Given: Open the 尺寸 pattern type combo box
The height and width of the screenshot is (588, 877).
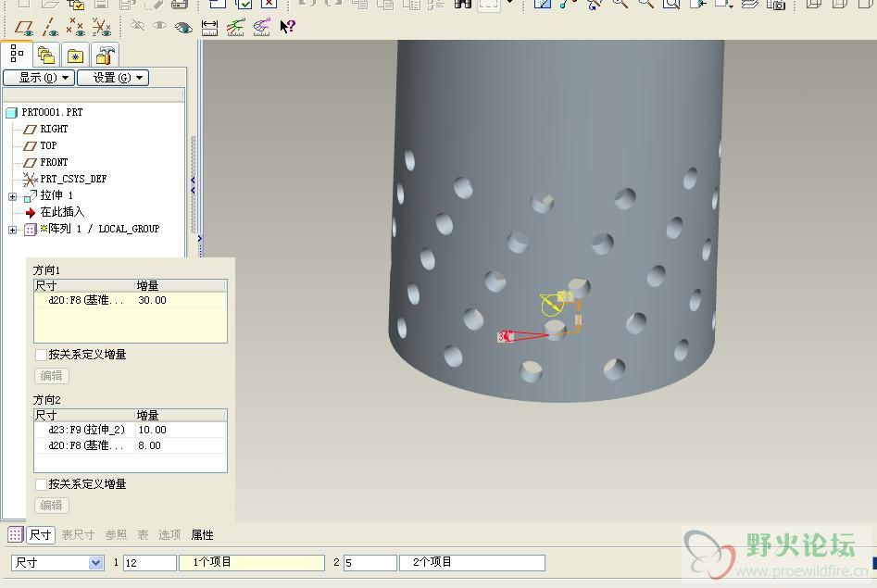Looking at the screenshot, I should click(x=57, y=563).
